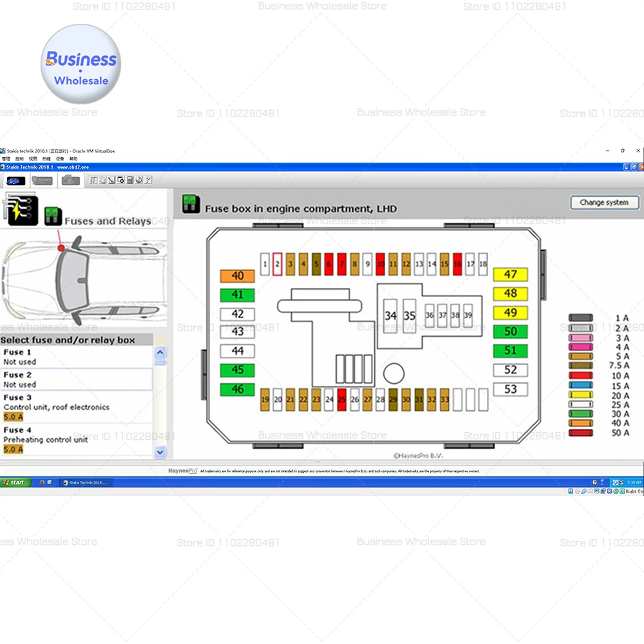Image resolution: width=644 pixels, height=644 pixels.
Task: Click the globe toolbar icon
Action: click(139, 180)
